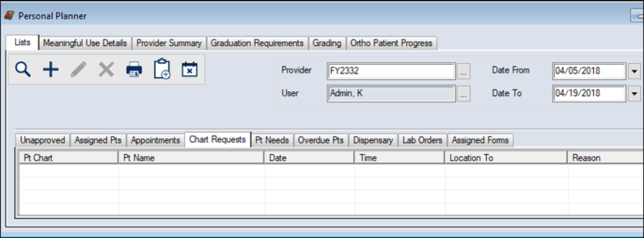Click the Personal Planner book icon
The image size is (644, 238).
(9, 16)
